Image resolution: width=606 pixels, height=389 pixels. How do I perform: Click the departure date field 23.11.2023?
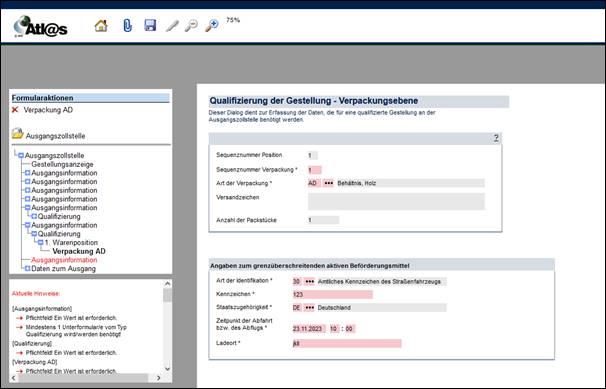[309, 329]
